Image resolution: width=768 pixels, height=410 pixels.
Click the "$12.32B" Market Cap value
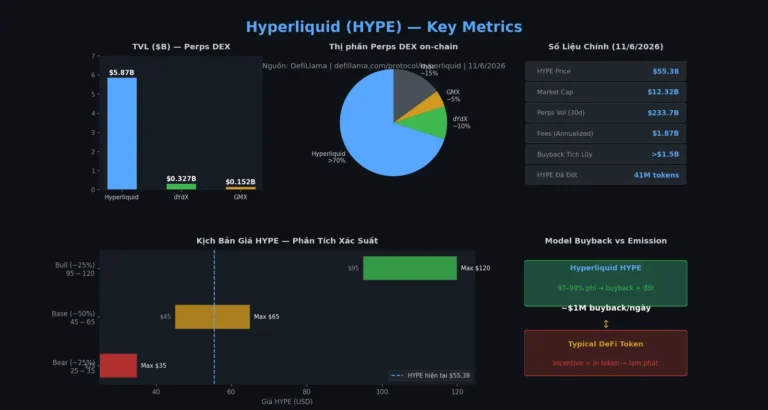pyautogui.click(x=663, y=92)
